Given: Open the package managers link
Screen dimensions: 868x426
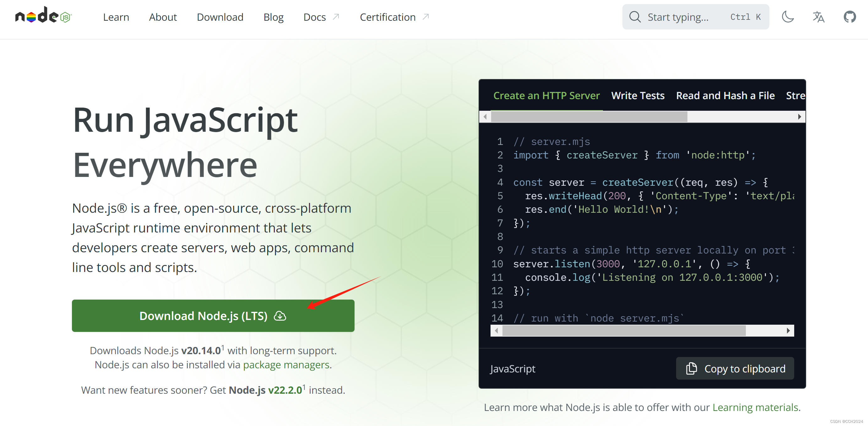Looking at the screenshot, I should click(286, 365).
